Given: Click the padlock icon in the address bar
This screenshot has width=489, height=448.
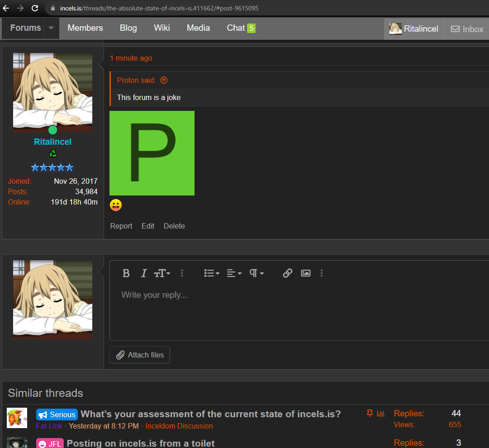Looking at the screenshot, I should coord(53,8).
